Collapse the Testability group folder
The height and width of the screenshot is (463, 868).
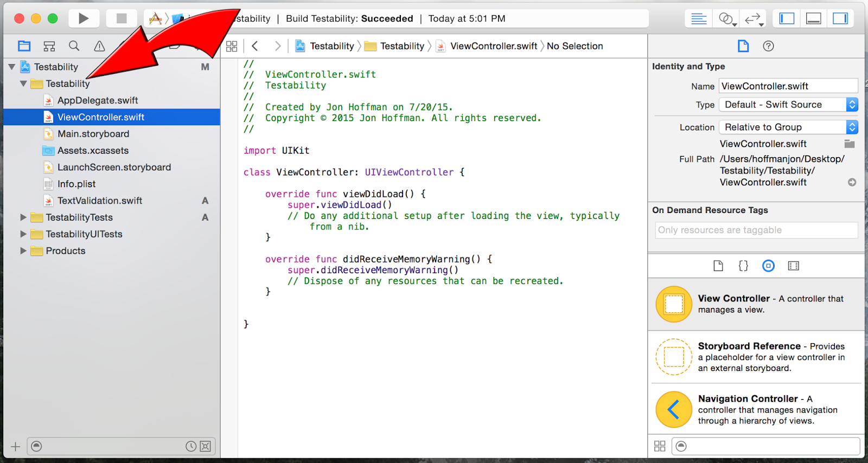tap(23, 83)
